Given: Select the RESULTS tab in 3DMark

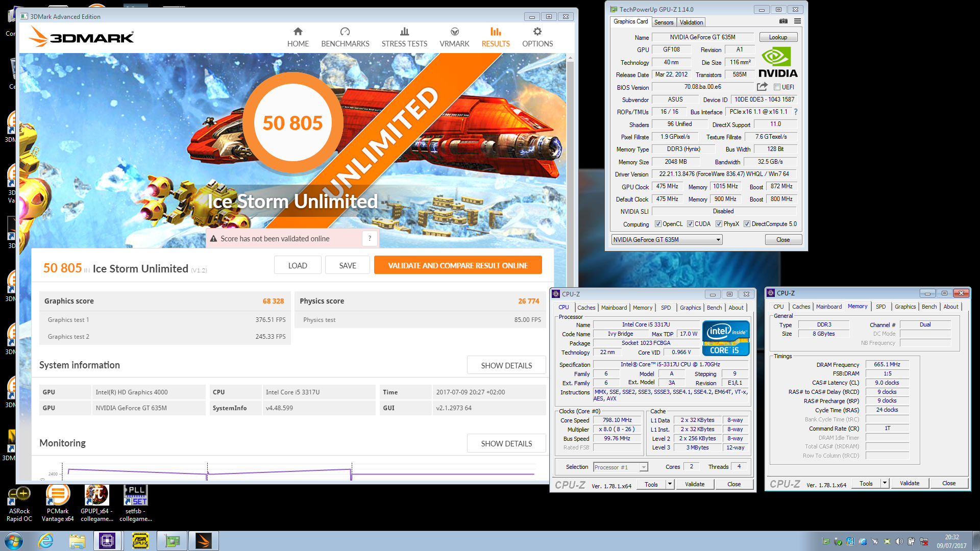Looking at the screenshot, I should pyautogui.click(x=496, y=37).
